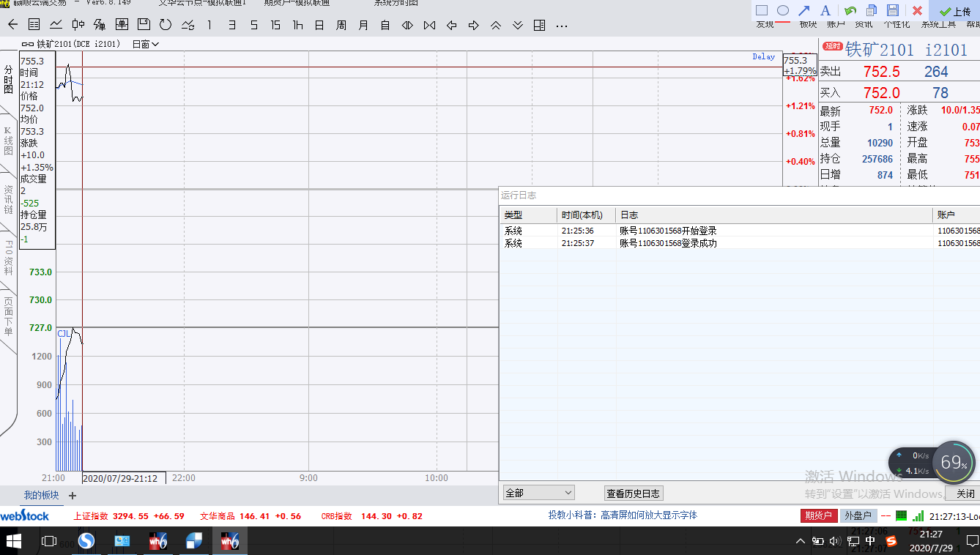Select the 我的板块 bottom tab
This screenshot has width=980, height=555.
point(41,495)
